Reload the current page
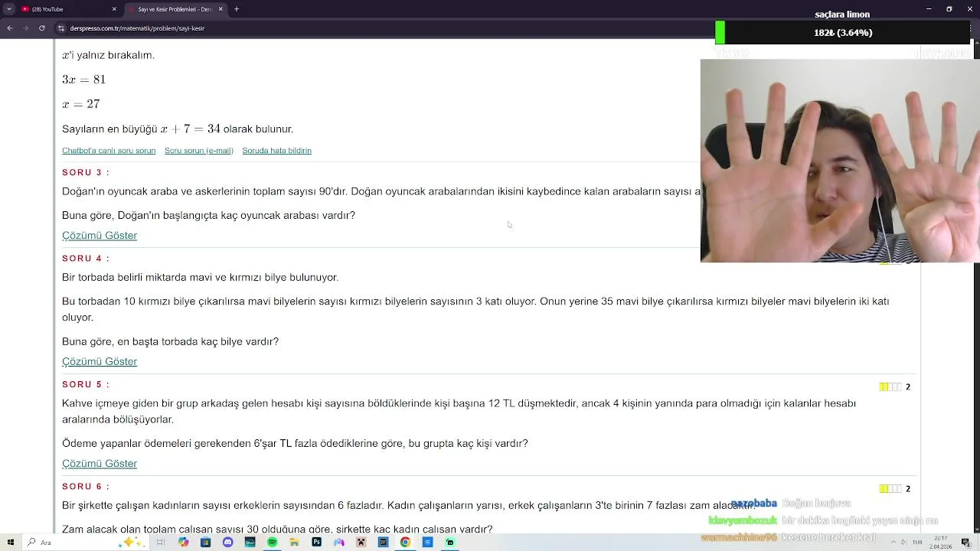Viewport: 980px width, 551px height. point(41,28)
